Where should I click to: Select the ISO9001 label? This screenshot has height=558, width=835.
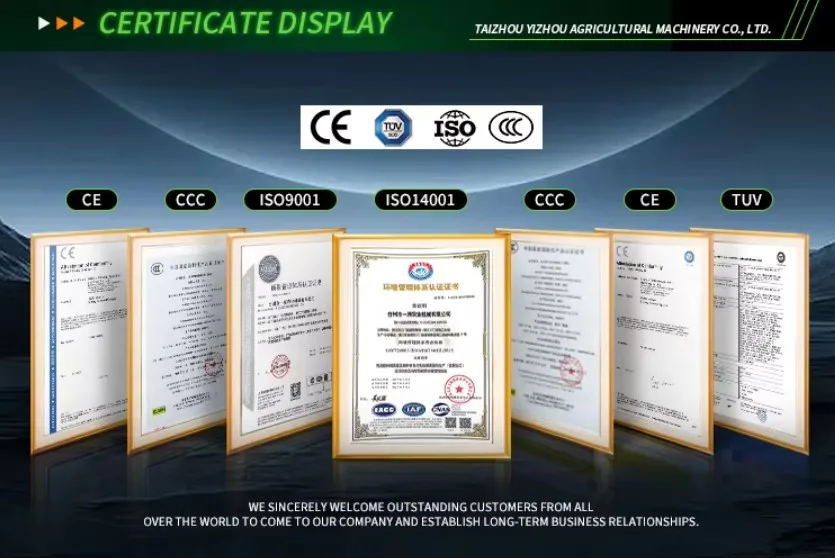(290, 200)
